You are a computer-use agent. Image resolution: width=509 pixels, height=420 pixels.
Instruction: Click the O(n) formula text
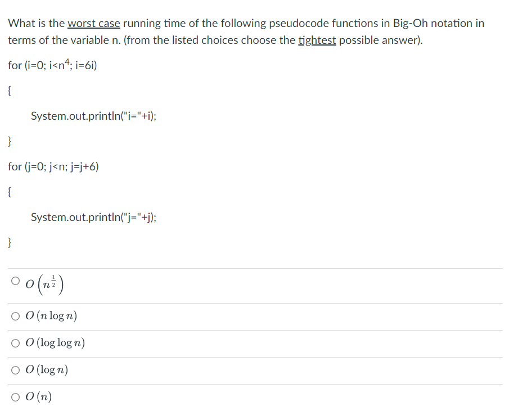point(38,397)
